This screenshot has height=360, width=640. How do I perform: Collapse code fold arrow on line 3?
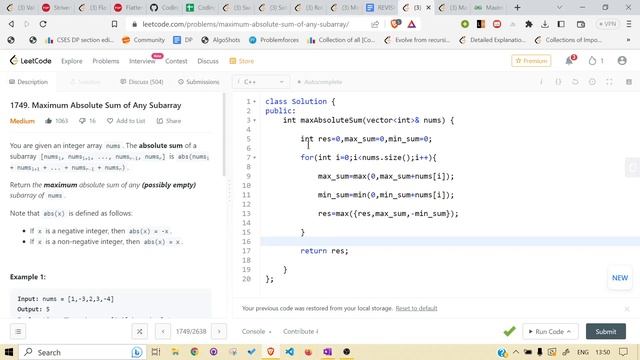[x=255, y=120]
